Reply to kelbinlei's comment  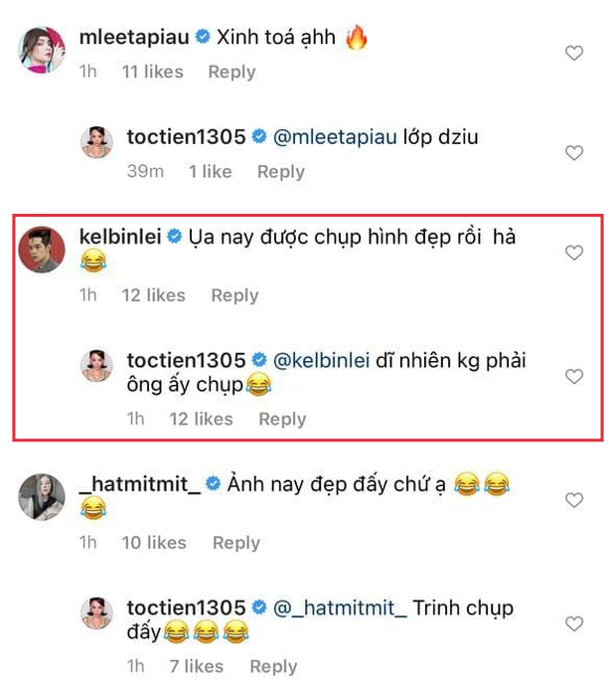point(234,295)
